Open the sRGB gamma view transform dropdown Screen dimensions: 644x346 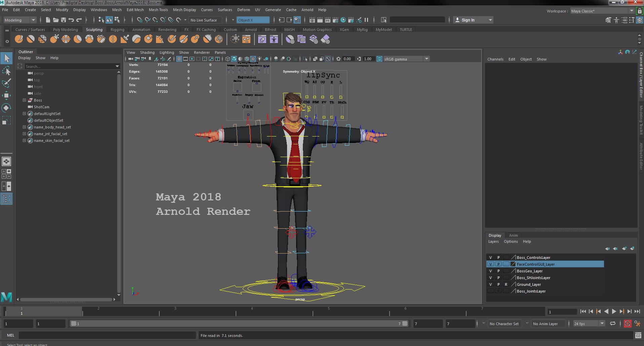click(406, 59)
